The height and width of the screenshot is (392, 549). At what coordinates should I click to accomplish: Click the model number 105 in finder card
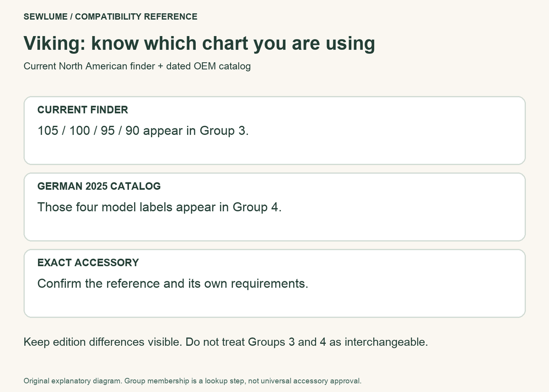point(48,131)
